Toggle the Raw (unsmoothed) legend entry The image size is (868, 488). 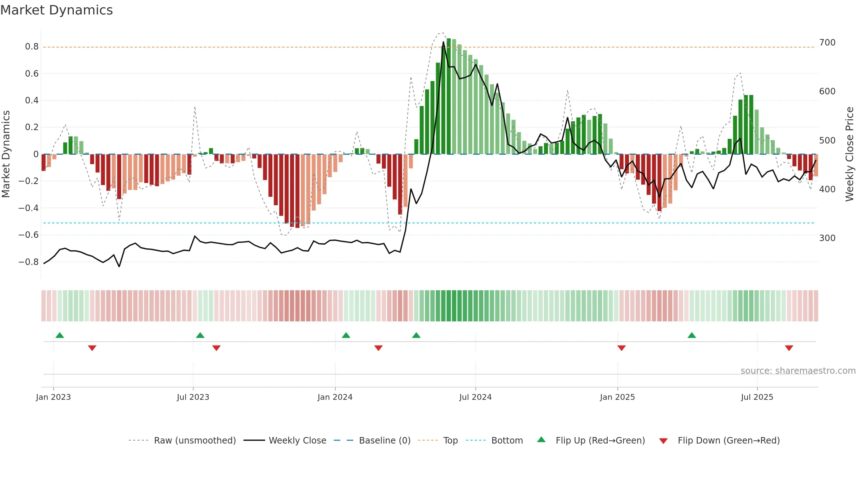[182, 441]
